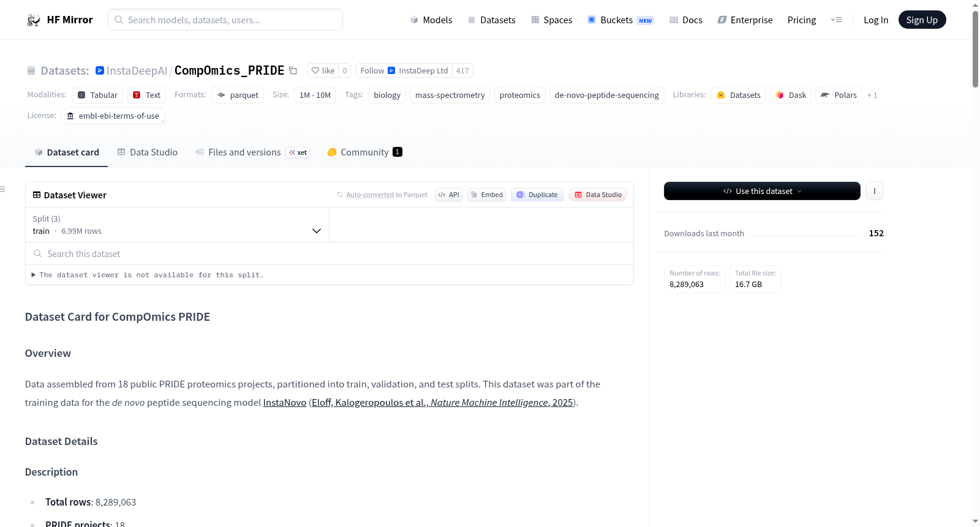Viewport: 980px width, 527px height.
Task: Open Enterprise in the navigation
Action: [745, 20]
